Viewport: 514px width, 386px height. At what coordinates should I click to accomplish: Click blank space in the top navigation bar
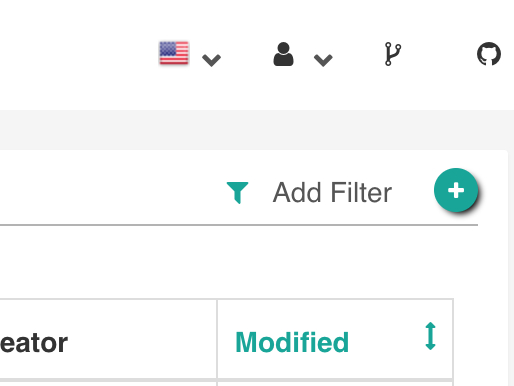coord(77,53)
